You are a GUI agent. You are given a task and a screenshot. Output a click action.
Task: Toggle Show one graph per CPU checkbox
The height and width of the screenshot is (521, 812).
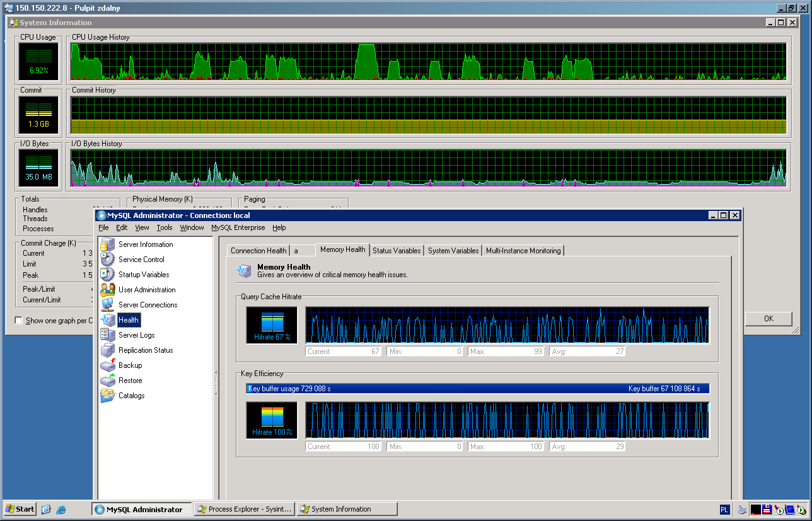tap(18, 321)
